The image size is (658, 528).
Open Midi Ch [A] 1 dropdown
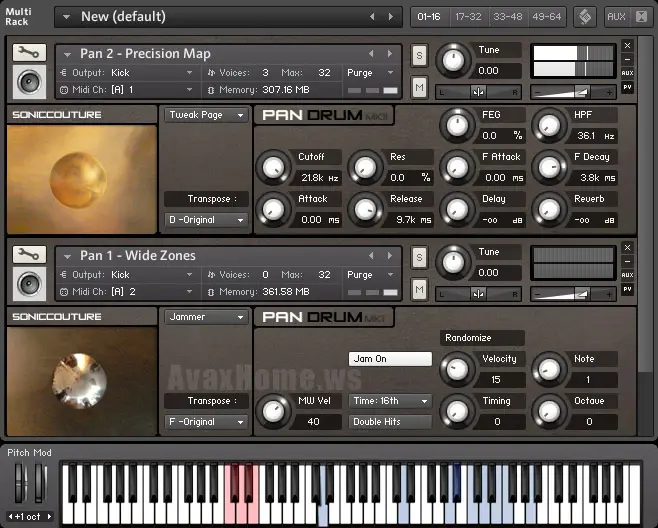pos(129,90)
